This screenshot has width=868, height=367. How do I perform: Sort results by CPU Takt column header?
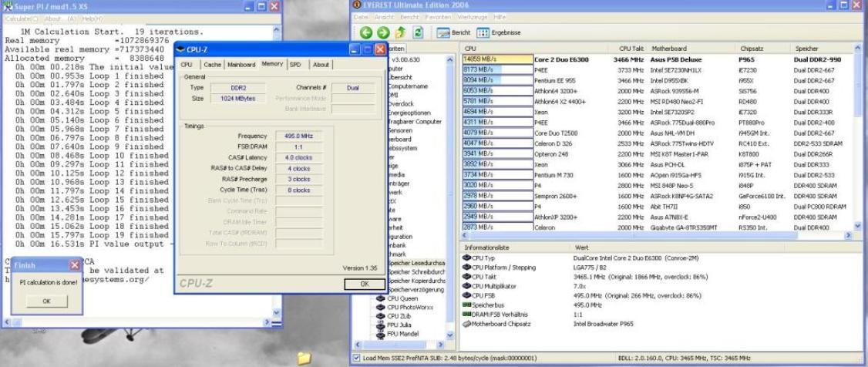point(631,49)
